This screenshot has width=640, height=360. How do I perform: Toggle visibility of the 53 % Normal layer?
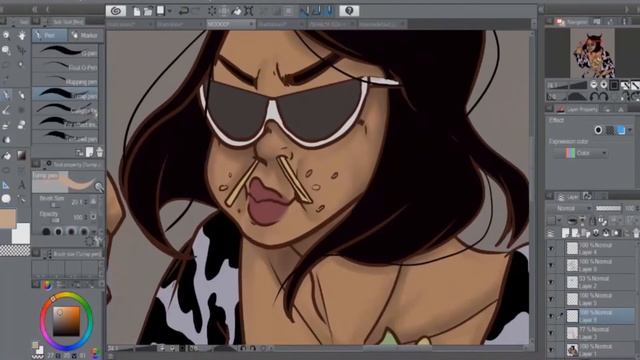[551, 282]
